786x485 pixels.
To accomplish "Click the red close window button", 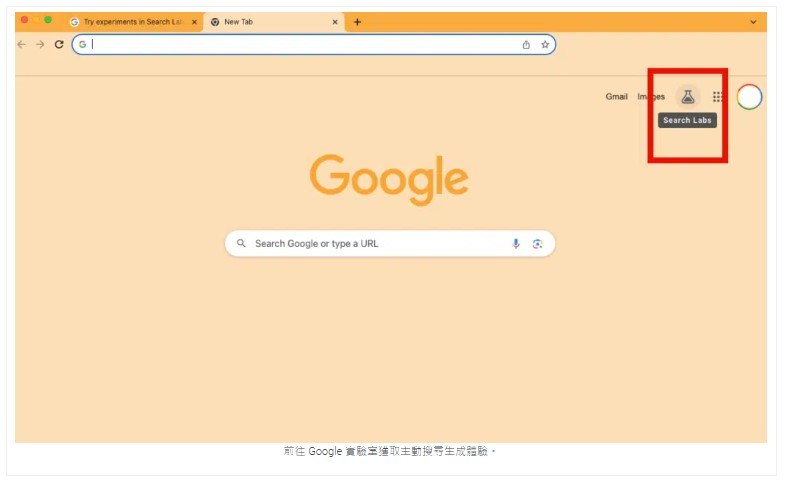I will (24, 20).
